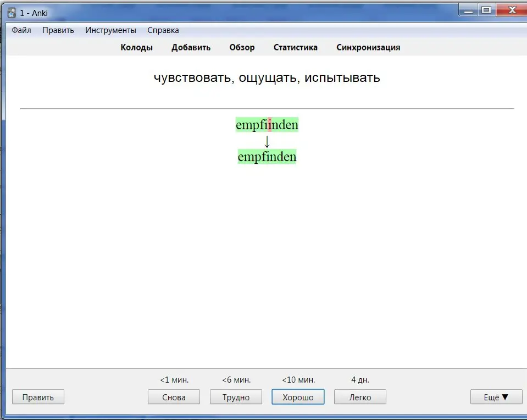The width and height of the screenshot is (527, 420).
Task: Open the Файл menu
Action: (x=21, y=30)
